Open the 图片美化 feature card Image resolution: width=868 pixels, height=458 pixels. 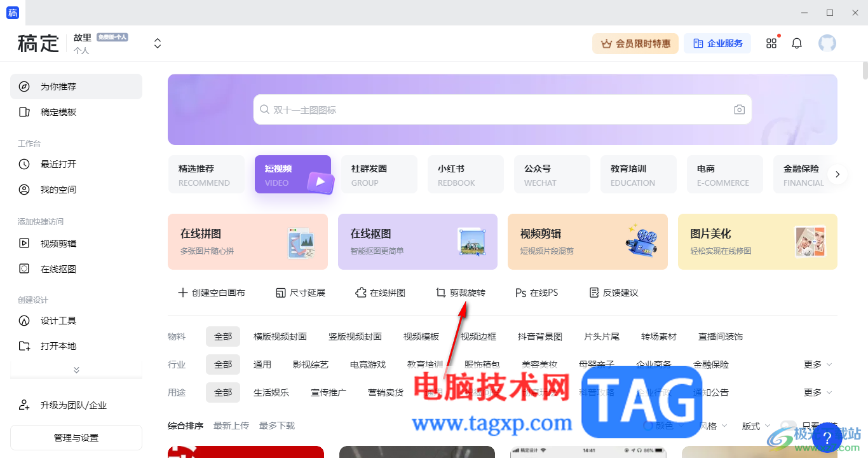757,242
